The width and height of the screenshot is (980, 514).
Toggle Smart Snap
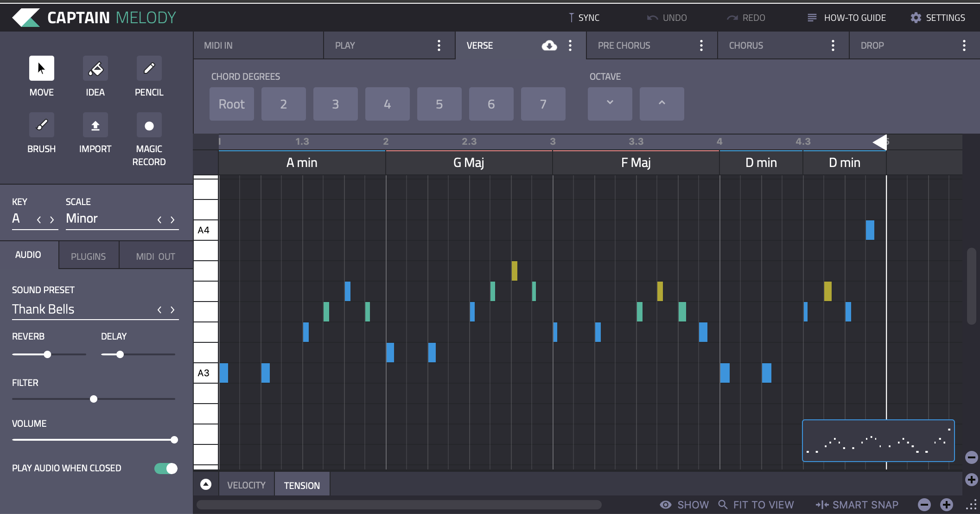(x=857, y=505)
